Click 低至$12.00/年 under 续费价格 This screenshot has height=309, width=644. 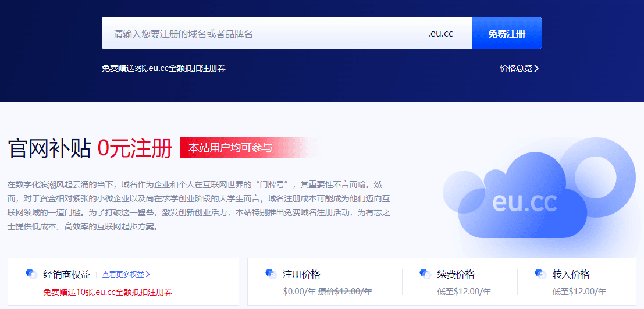click(x=464, y=292)
